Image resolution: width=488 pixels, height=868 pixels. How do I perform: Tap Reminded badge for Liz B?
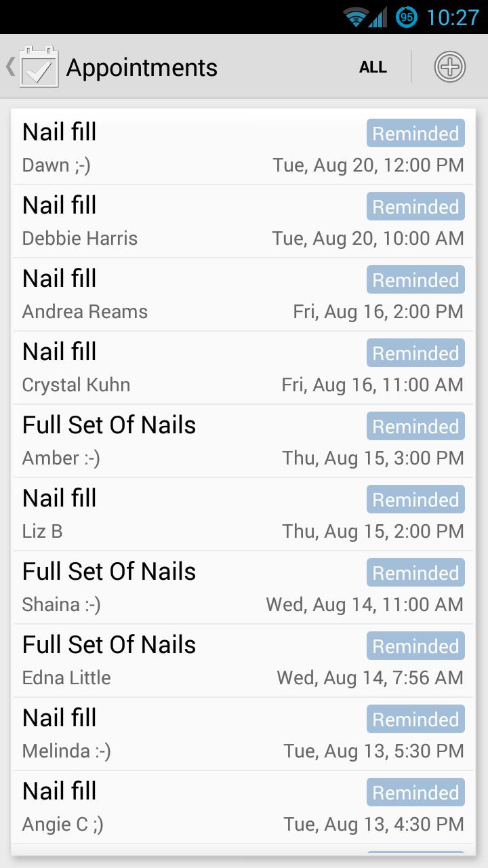415,500
